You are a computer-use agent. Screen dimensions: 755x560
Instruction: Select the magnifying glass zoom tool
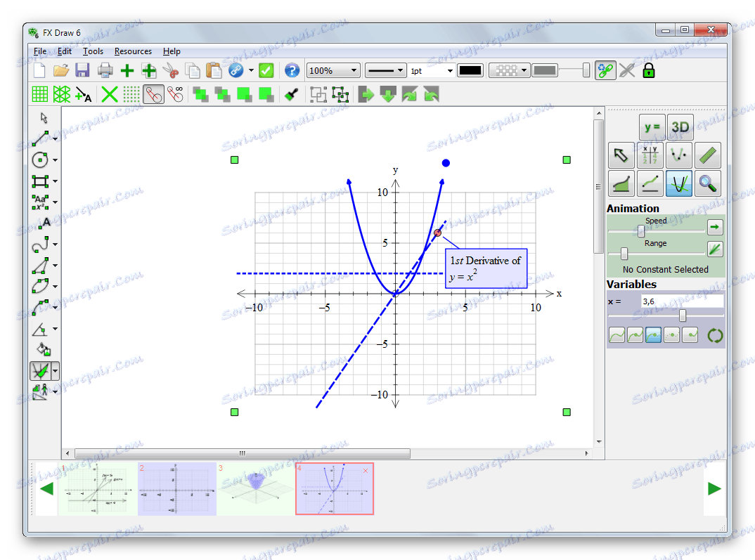[708, 183]
